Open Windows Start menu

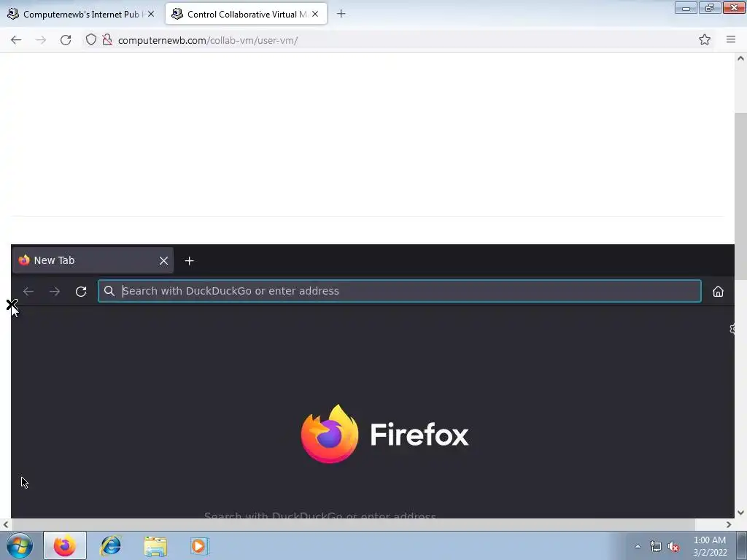click(20, 545)
